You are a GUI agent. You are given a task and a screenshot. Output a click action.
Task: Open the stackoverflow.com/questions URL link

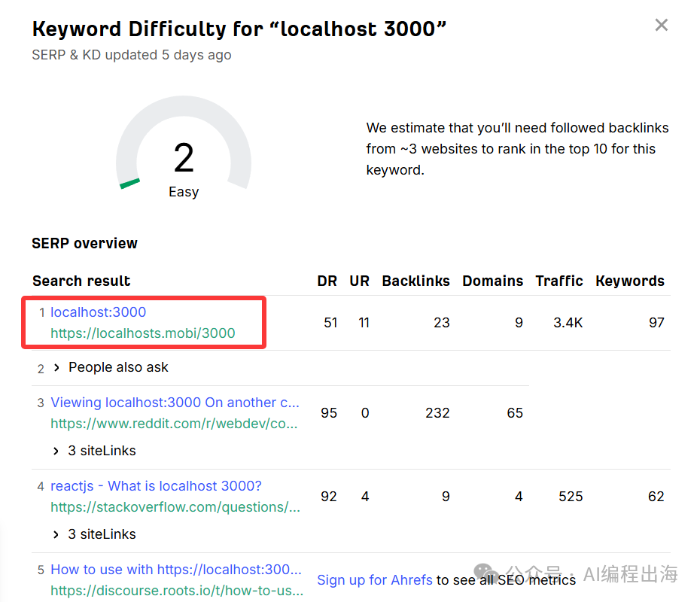point(175,507)
